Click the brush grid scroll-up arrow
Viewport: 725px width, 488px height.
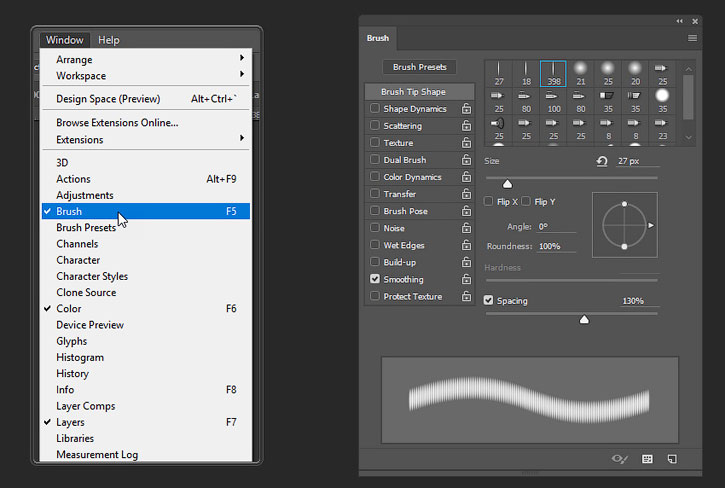[688, 69]
